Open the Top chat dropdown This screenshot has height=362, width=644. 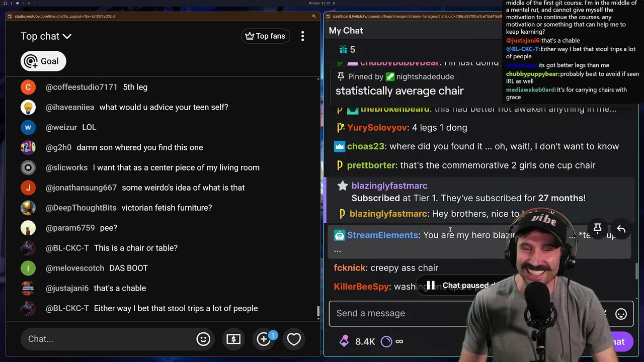pos(46,36)
